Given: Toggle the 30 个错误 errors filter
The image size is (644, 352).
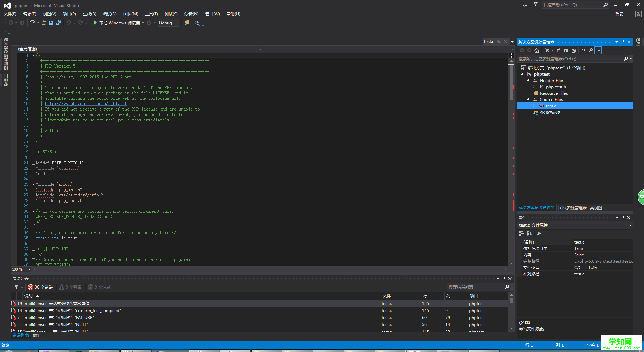Looking at the screenshot, I should (41, 287).
